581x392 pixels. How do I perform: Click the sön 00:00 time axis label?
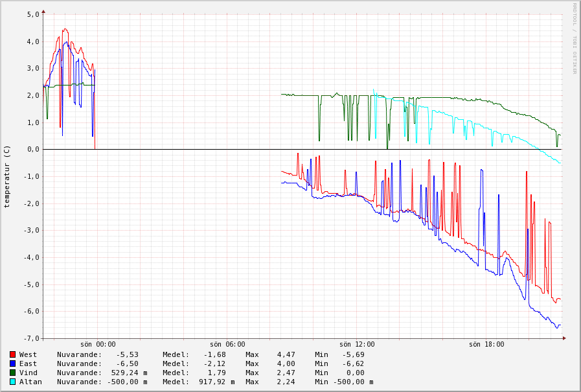click(x=98, y=344)
